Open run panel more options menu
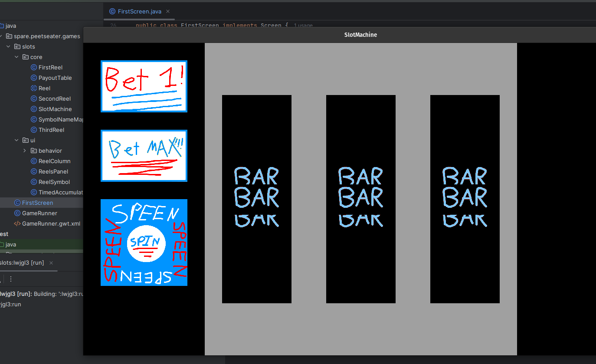 11,279
